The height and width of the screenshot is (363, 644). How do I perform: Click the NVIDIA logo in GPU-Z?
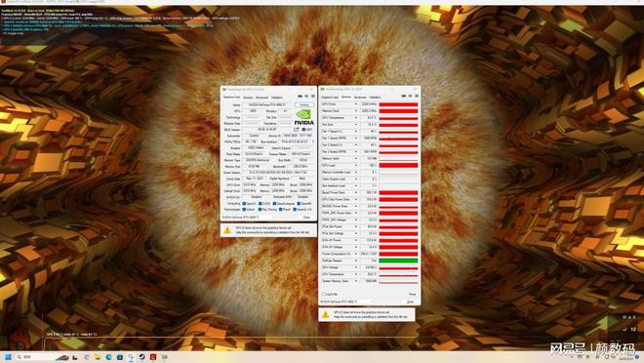[x=303, y=117]
